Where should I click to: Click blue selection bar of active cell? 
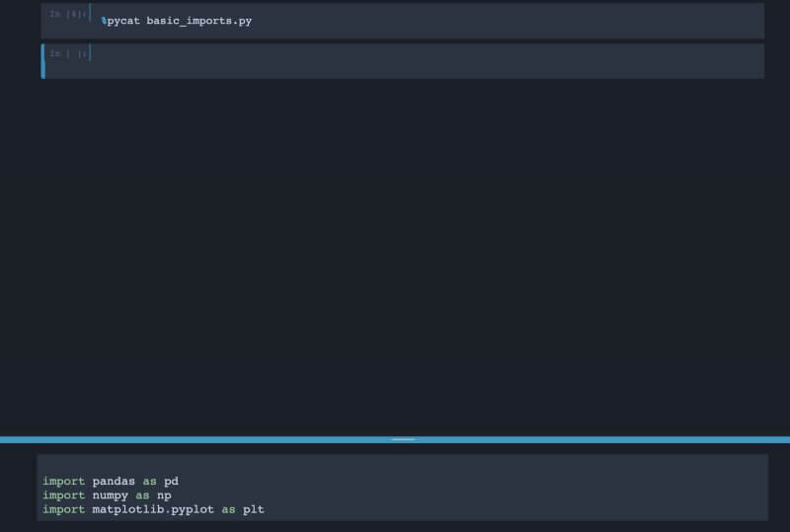pos(42,60)
